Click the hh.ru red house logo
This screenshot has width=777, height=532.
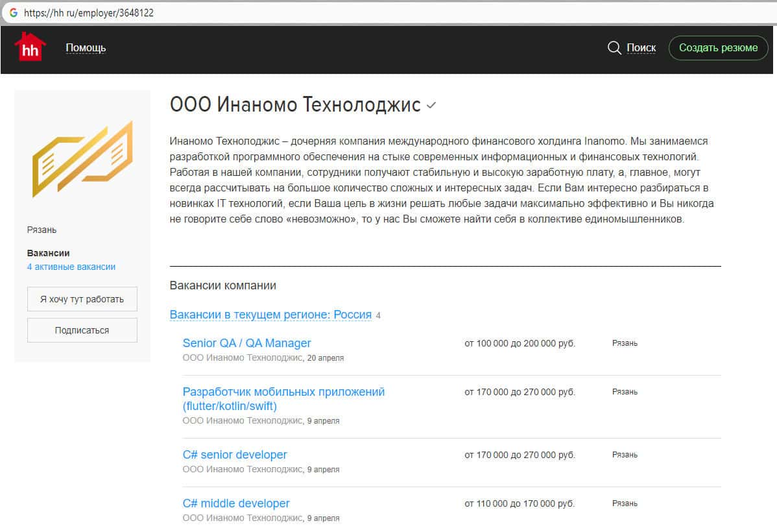coord(30,47)
